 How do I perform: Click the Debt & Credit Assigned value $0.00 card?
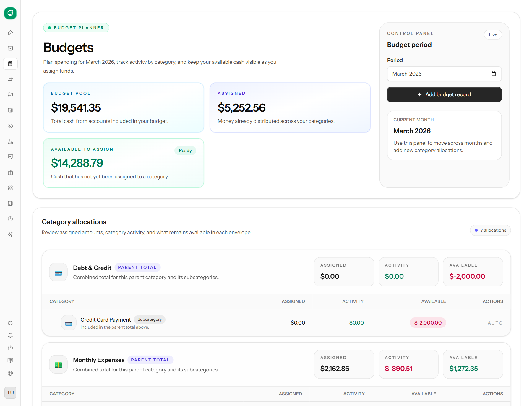[344, 272]
